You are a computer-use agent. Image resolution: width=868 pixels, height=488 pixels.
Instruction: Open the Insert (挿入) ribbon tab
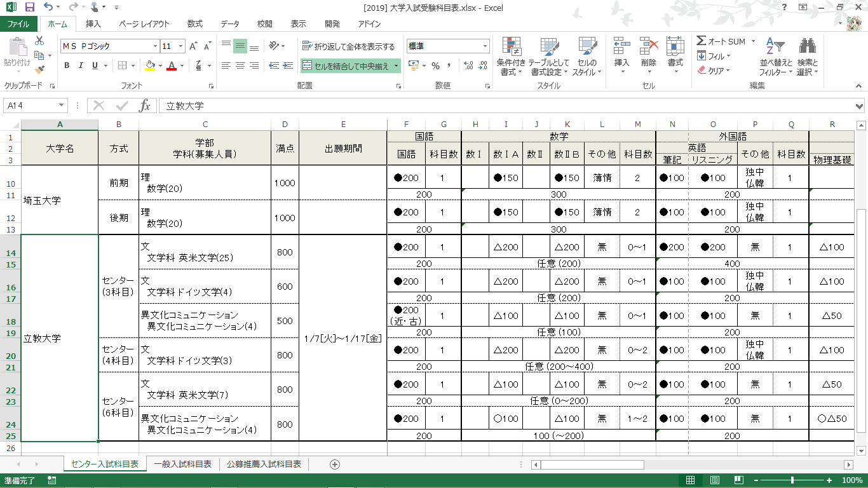coord(93,24)
